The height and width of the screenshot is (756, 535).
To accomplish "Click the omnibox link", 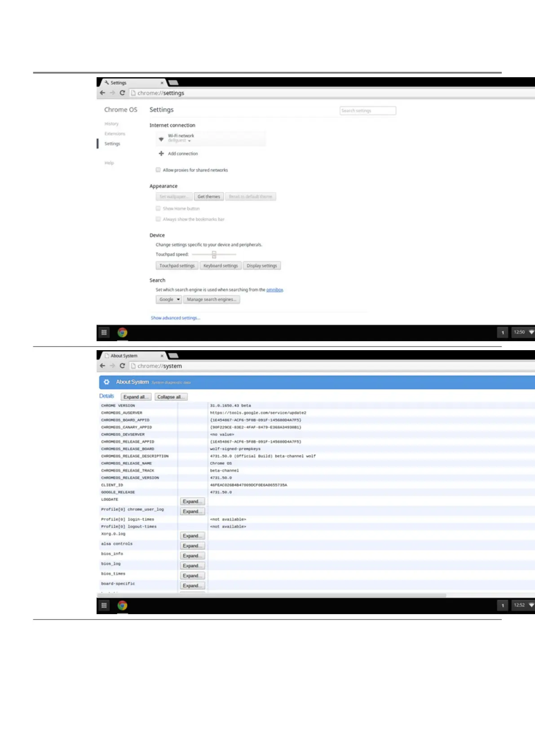I will [x=274, y=290].
